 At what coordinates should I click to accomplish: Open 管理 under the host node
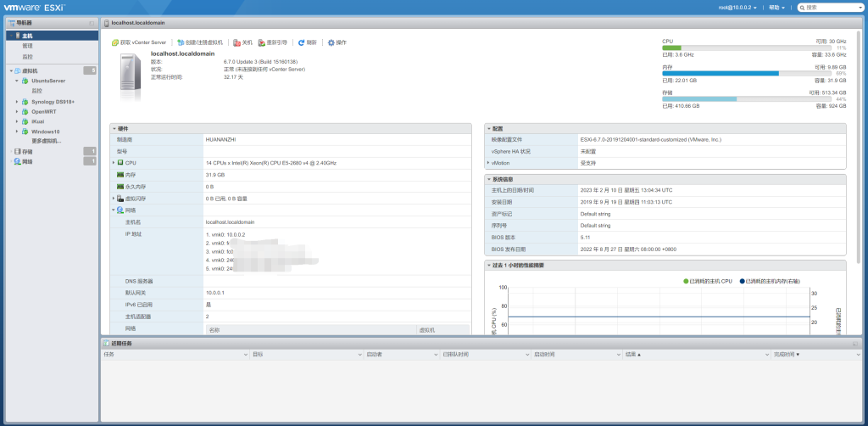[x=27, y=46]
